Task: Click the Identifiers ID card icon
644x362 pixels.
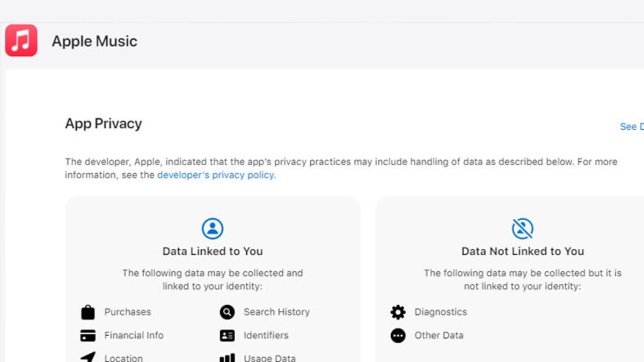Action: [x=227, y=336]
